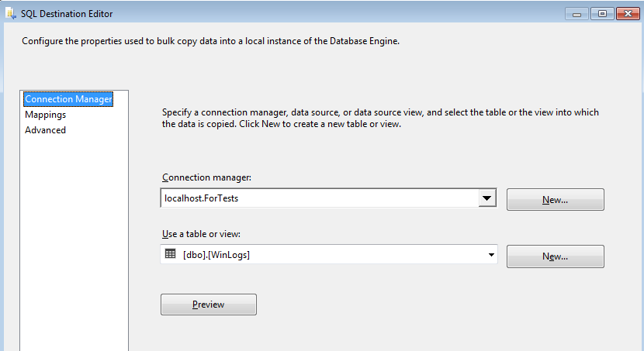Screen dimensions: 644x351
Task: Click the 'Specify a connection manager' instruction paragraph
Action: coord(380,118)
